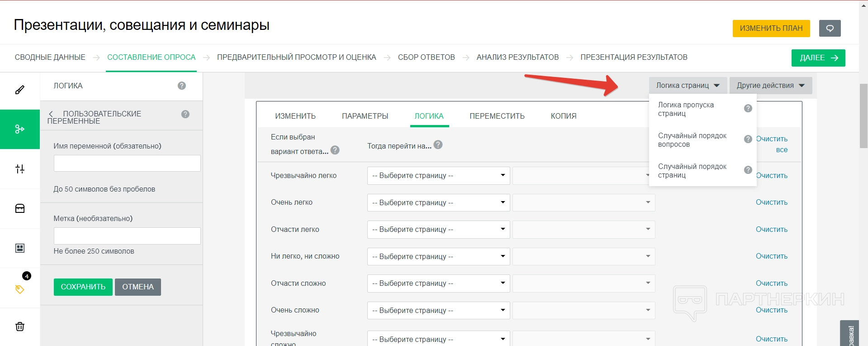Open the sliders options sidebar icon

coord(20,169)
